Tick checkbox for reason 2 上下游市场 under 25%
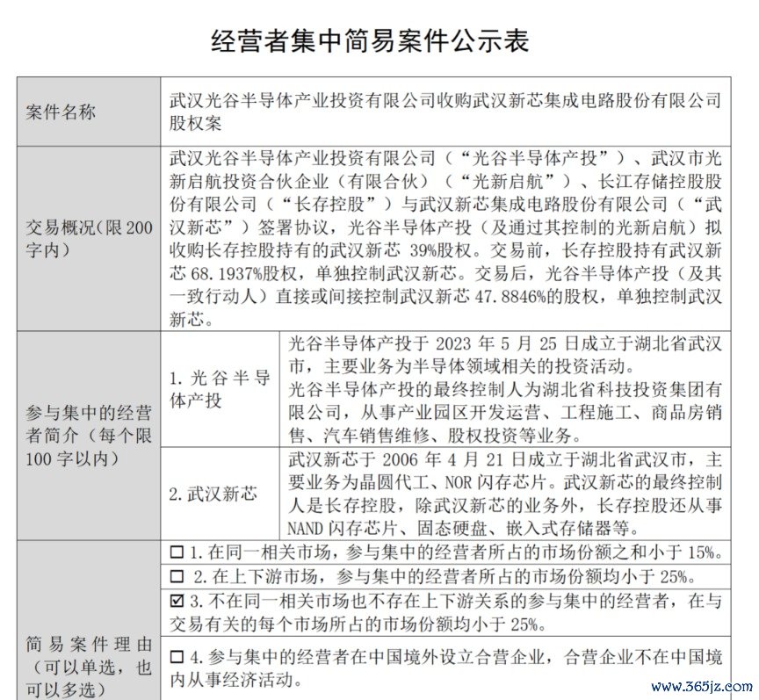Screen dimensions: 759x700 coord(177,576)
